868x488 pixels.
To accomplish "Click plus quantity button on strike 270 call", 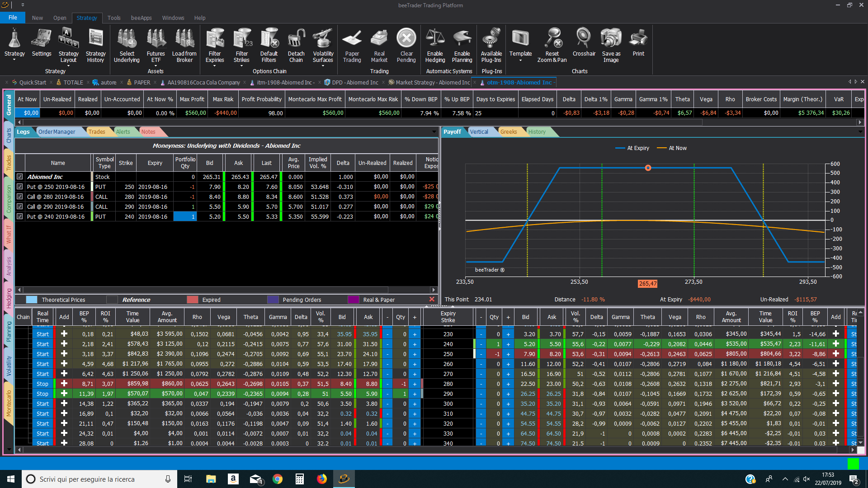I will tap(414, 374).
